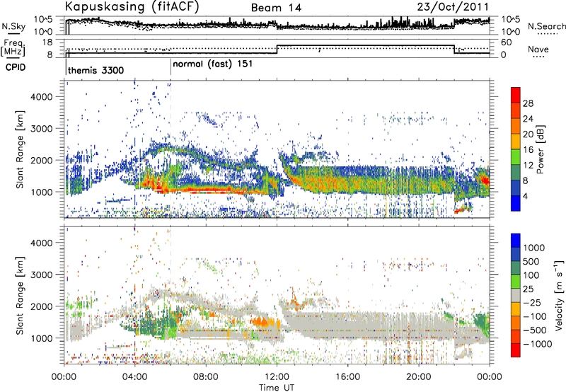
Task: Select the 'Beam 14' heading text
Action: click(276, 8)
